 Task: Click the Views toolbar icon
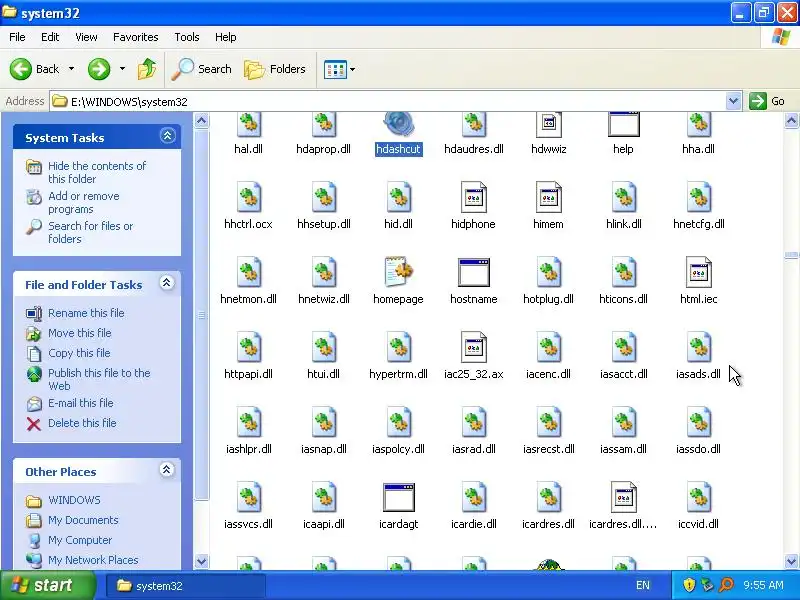pyautogui.click(x=335, y=69)
